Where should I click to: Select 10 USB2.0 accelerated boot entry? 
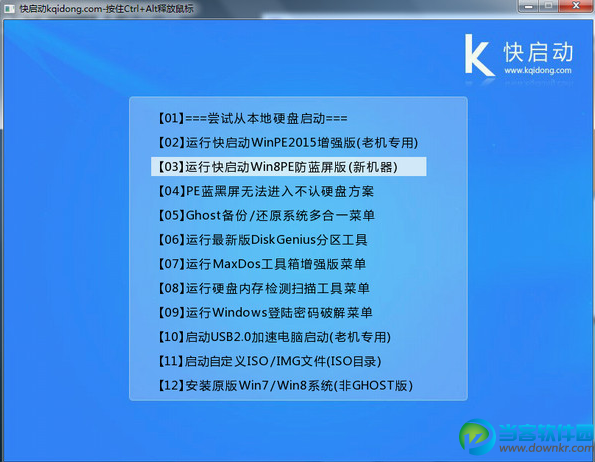point(274,337)
